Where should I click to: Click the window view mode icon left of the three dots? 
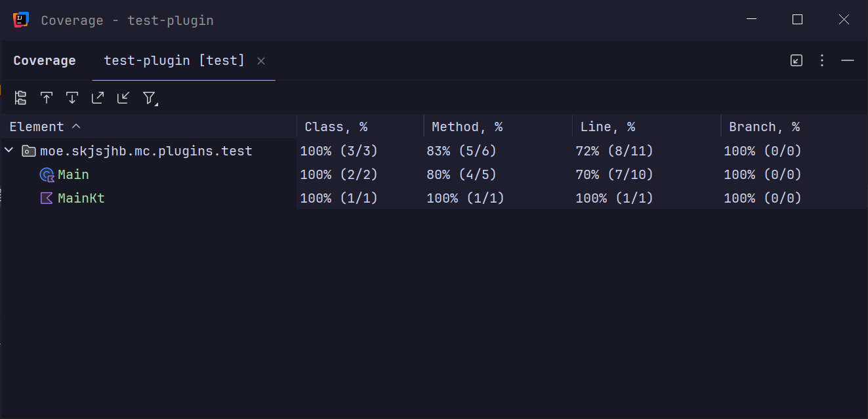(x=796, y=61)
